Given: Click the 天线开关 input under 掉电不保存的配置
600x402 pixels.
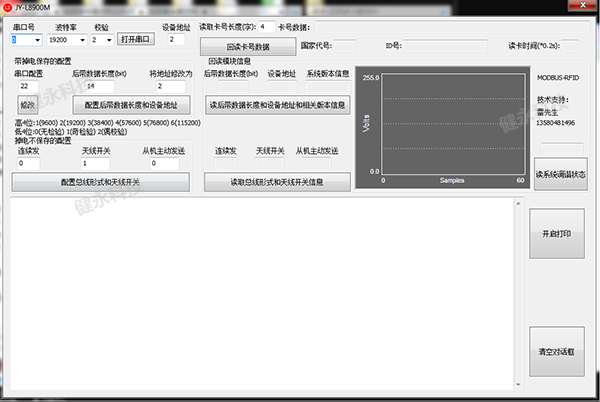Looking at the screenshot, I should (x=96, y=163).
